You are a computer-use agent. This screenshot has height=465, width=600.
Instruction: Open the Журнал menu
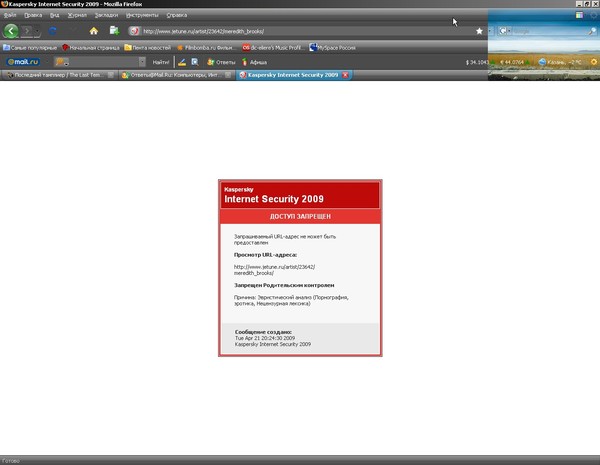coord(77,15)
